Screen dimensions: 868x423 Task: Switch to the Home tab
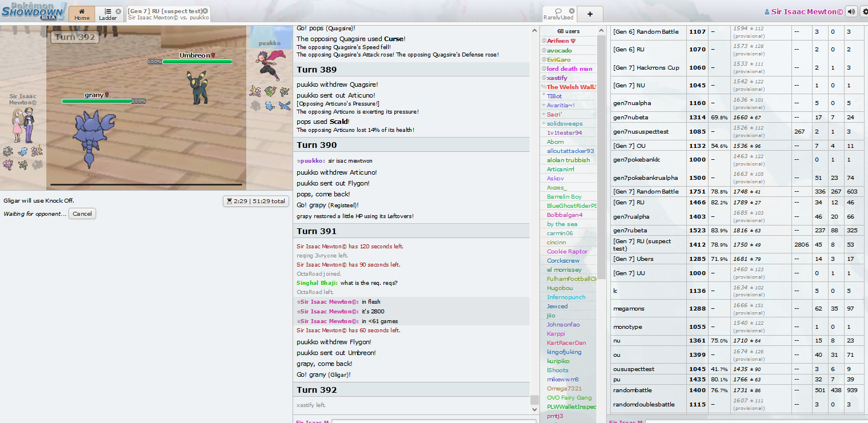coord(82,14)
